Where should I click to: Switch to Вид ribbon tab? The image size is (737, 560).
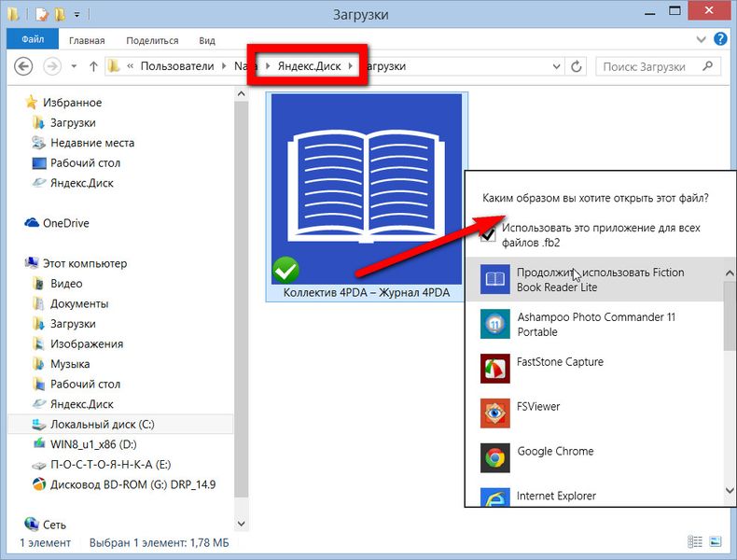(x=207, y=40)
